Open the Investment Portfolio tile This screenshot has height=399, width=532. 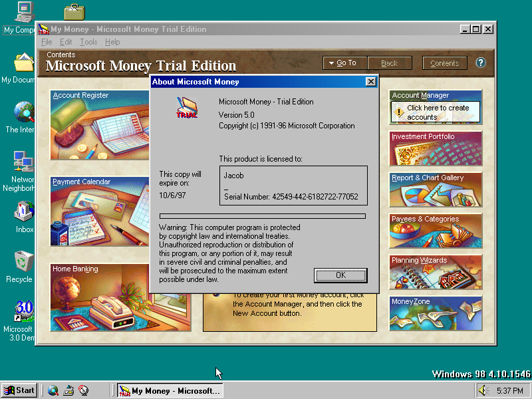[436, 148]
